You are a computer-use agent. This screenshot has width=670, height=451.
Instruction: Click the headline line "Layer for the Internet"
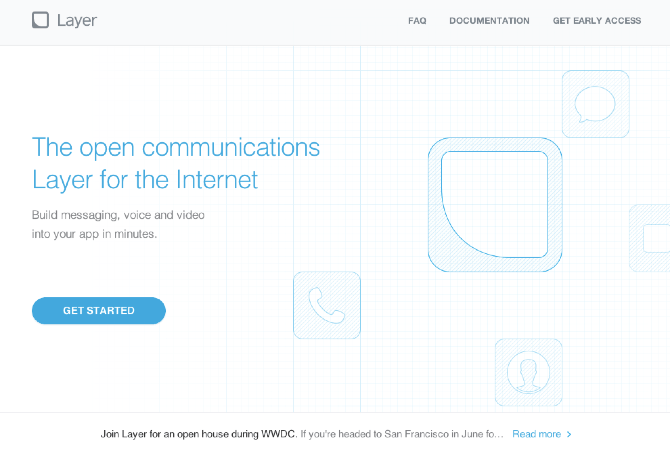(145, 180)
